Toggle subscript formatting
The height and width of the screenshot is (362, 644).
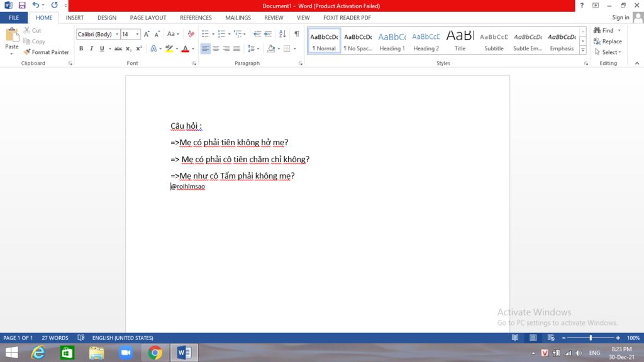128,48
